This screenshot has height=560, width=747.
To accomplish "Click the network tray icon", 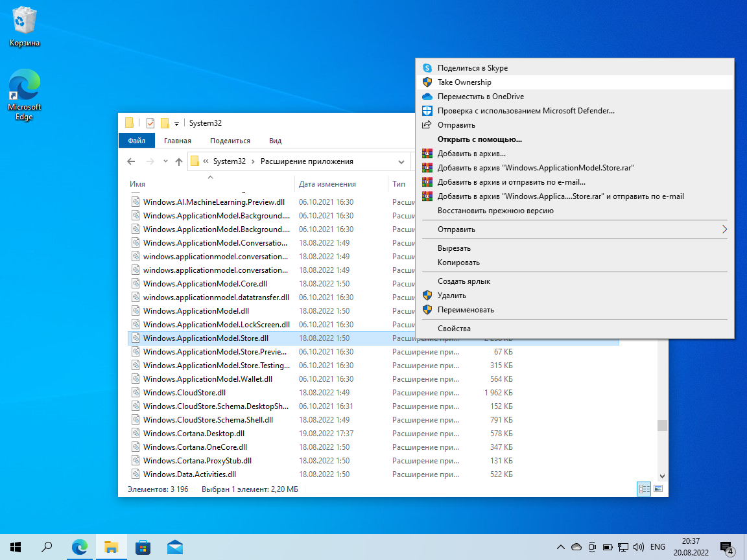I will pos(623,547).
